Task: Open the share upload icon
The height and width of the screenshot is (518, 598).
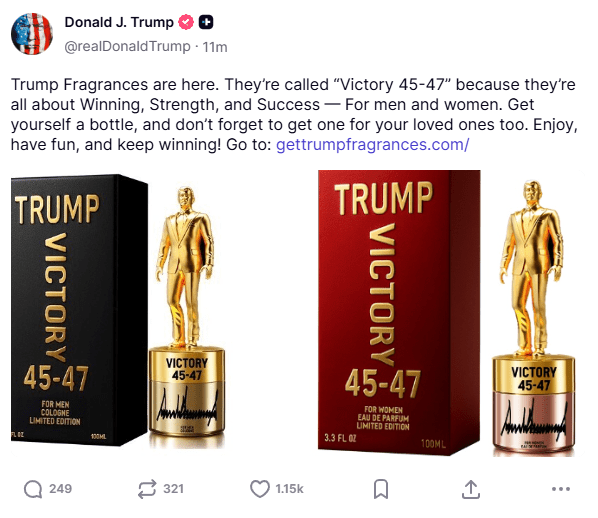Action: tap(471, 489)
